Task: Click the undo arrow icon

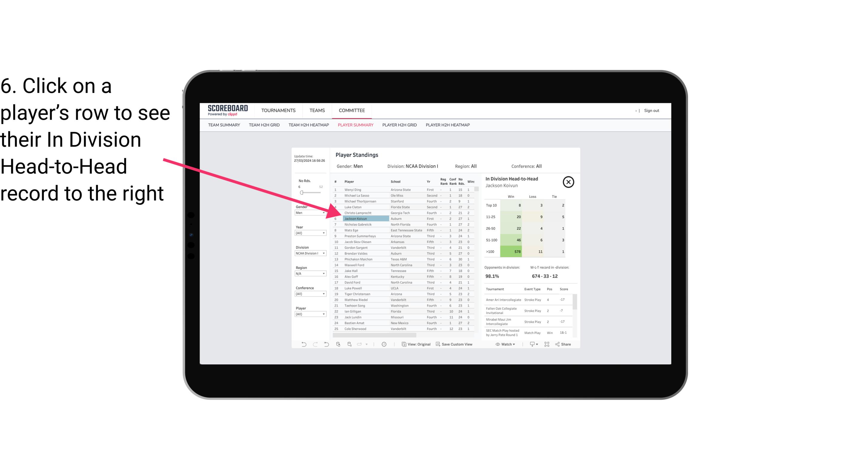Action: click(303, 345)
